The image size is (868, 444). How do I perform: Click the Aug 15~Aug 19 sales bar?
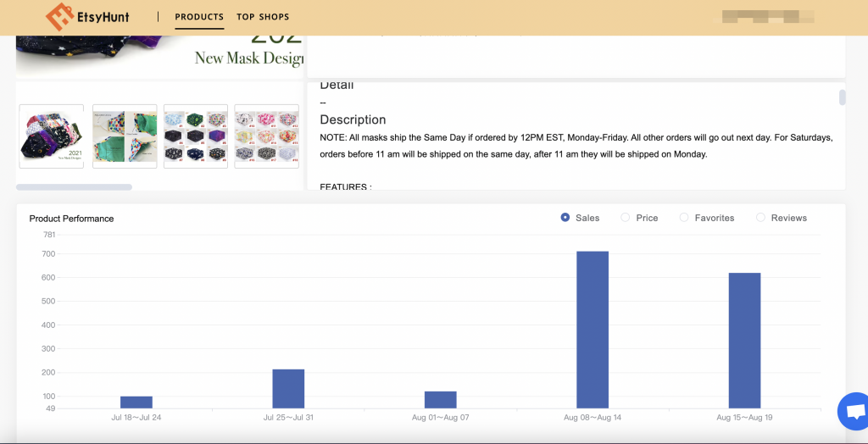pos(744,341)
